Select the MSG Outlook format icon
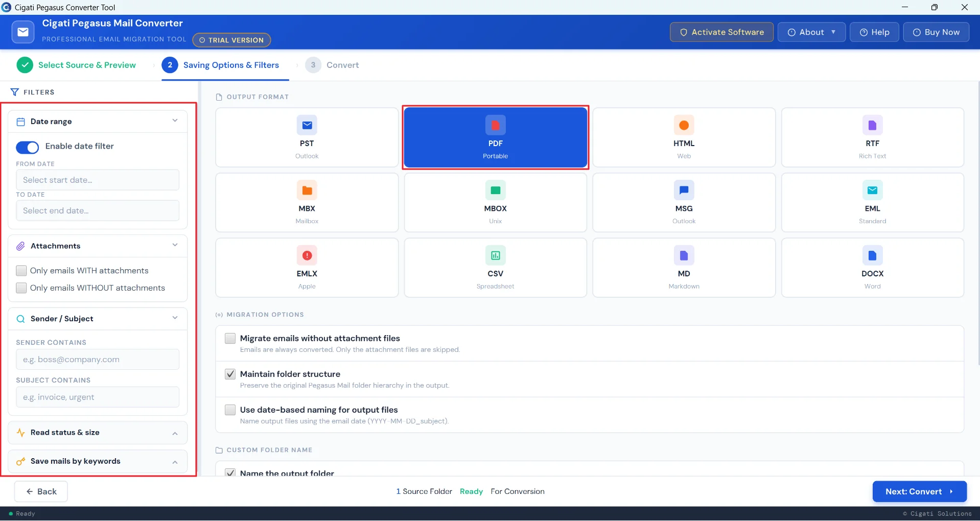Screen dimensions: 980x521 pos(684,191)
